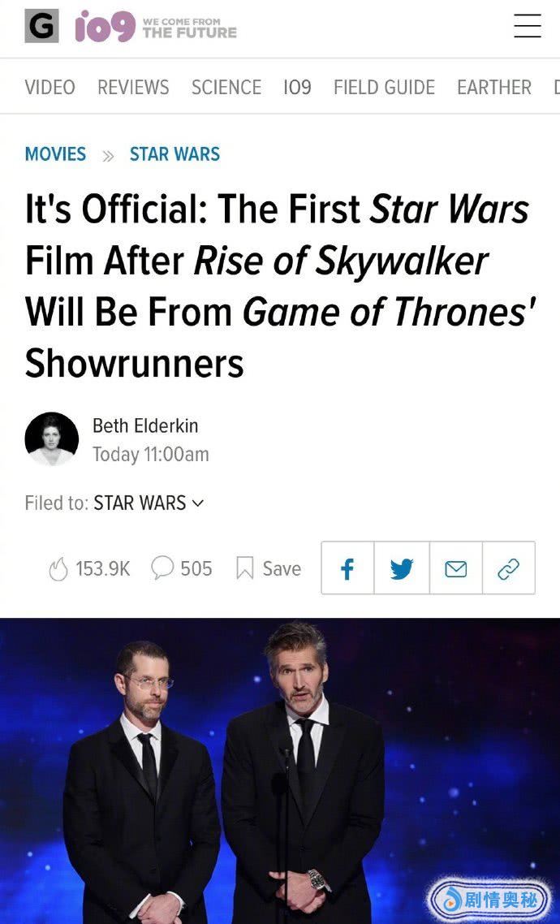This screenshot has width=560, height=924.
Task: Toggle the Save bookmark for this article
Action: 269,568
